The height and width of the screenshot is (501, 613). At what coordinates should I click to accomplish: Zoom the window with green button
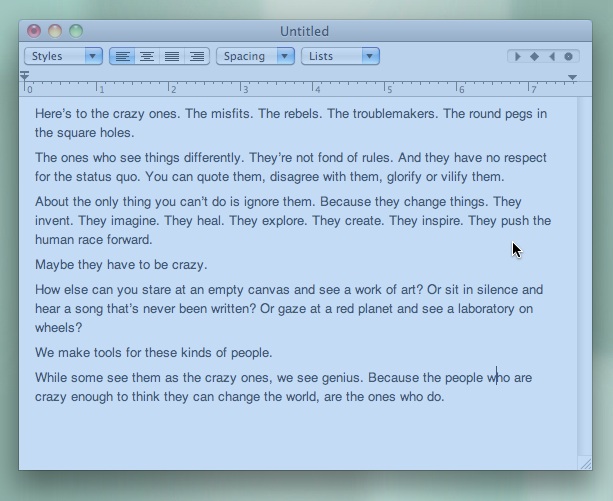point(76,31)
